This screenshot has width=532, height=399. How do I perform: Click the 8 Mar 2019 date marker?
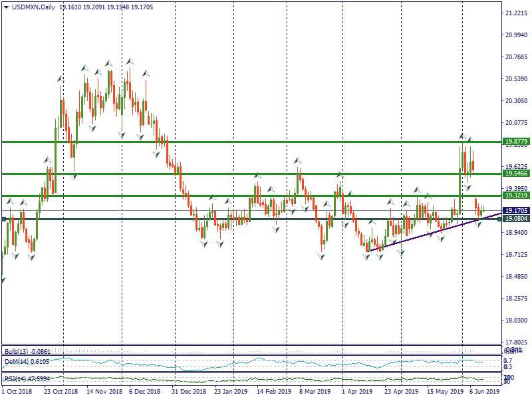click(x=313, y=392)
